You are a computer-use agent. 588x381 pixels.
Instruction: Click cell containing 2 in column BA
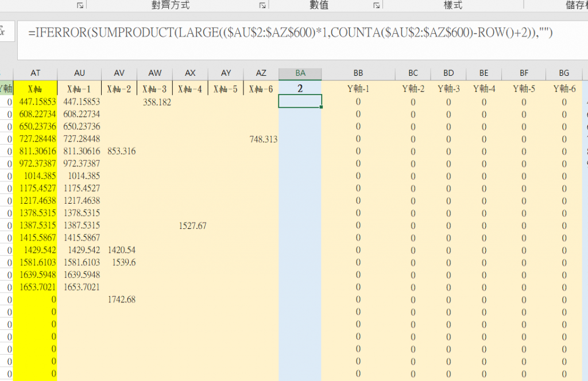(x=300, y=88)
